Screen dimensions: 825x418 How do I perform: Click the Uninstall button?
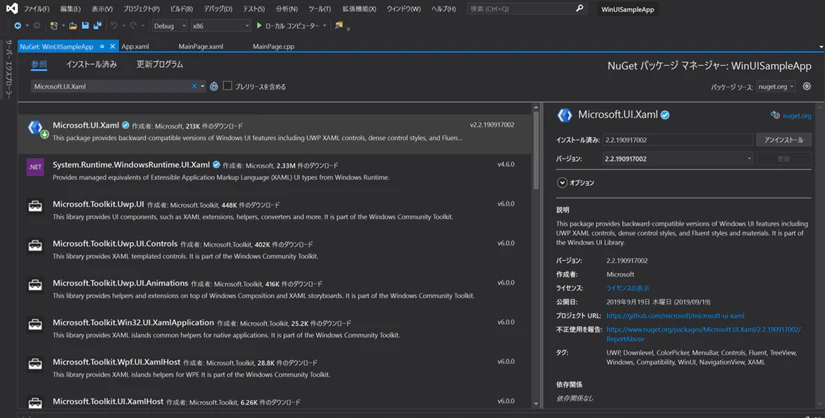point(783,140)
